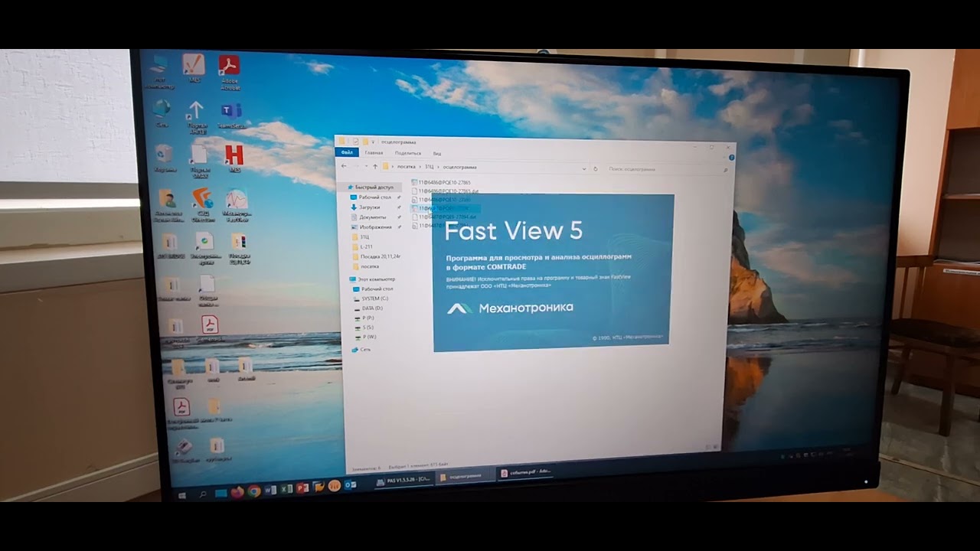Screen dimensions: 980x551
Task: Open the recent locations dropdown arrow
Action: [366, 167]
